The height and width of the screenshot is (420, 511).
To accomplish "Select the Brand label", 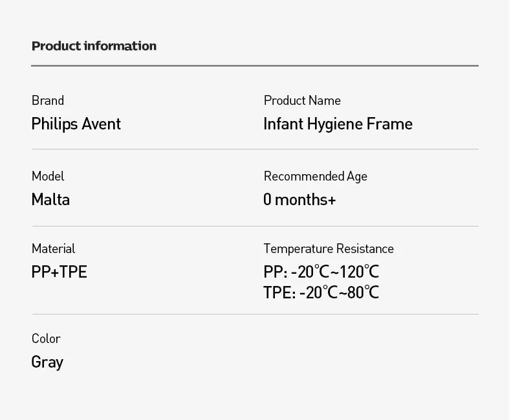I will [48, 100].
